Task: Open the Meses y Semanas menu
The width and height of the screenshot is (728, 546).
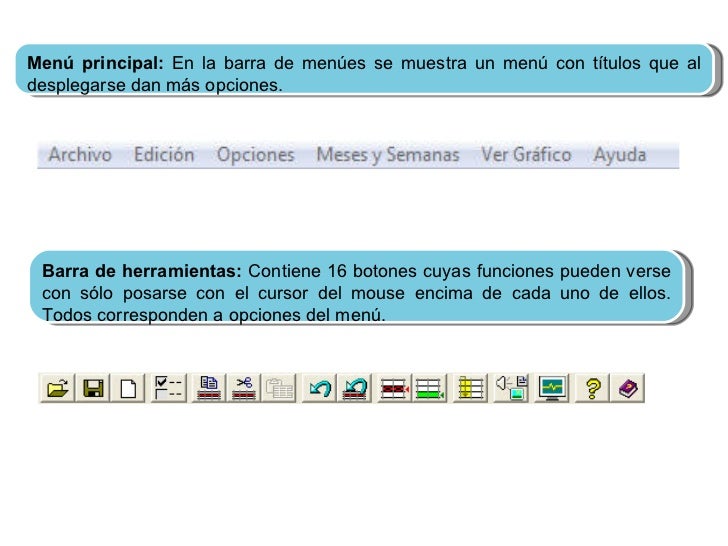Action: (388, 155)
